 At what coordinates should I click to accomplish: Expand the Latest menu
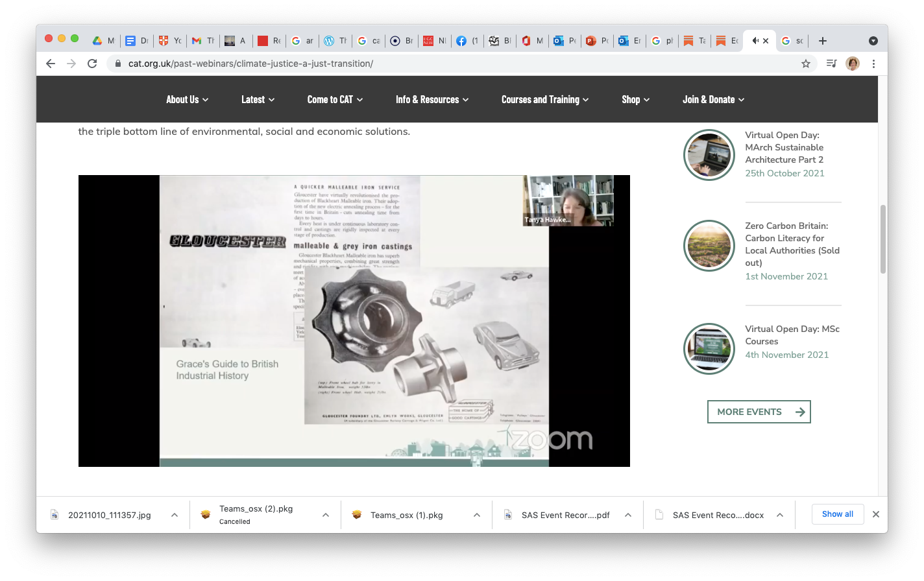258,99
